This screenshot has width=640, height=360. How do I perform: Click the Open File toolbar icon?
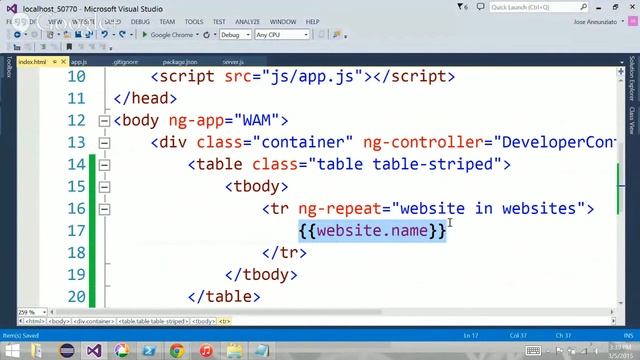(67, 35)
